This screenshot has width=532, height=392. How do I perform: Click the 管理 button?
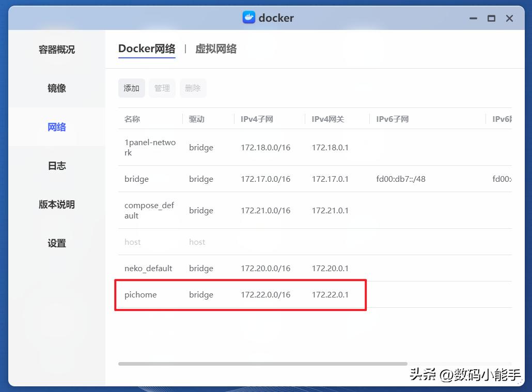(162, 88)
